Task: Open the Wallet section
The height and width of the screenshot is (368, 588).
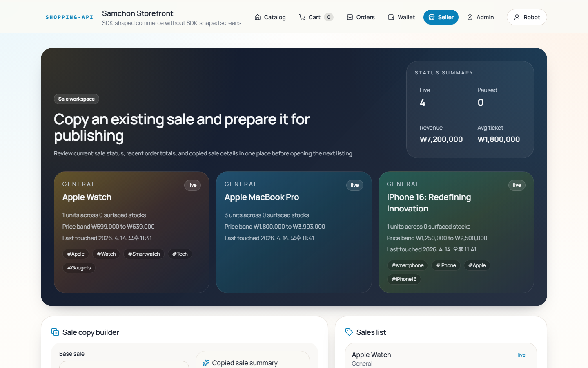Action: [x=401, y=17]
